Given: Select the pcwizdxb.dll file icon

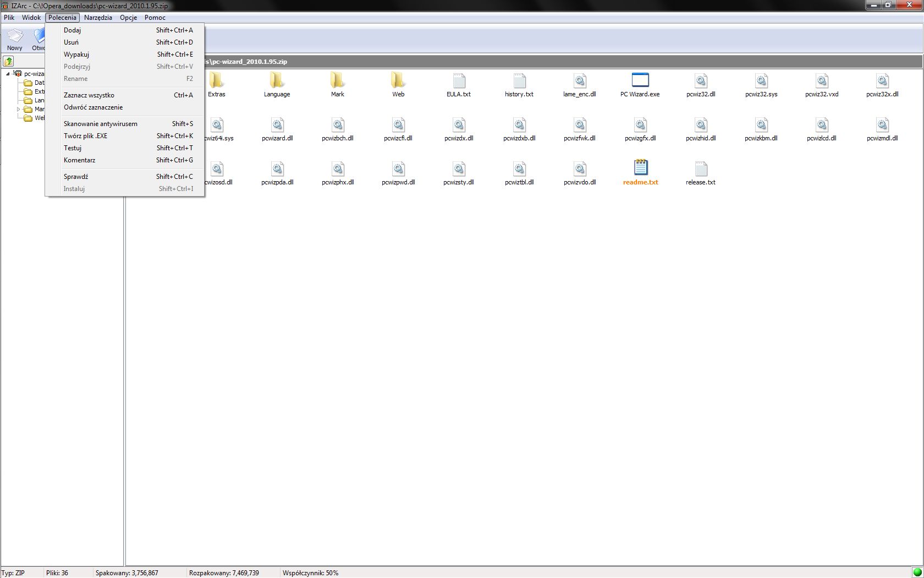Looking at the screenshot, I should pyautogui.click(x=519, y=124).
